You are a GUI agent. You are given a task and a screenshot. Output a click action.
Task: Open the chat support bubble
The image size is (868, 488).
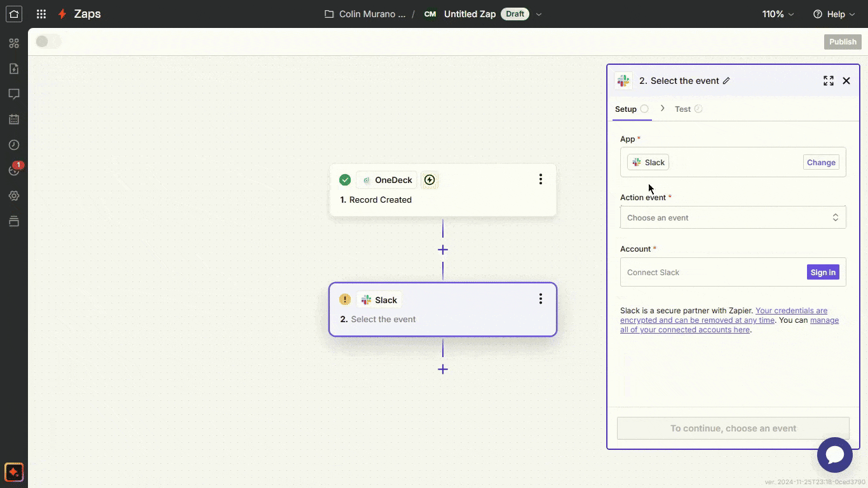[x=835, y=455]
